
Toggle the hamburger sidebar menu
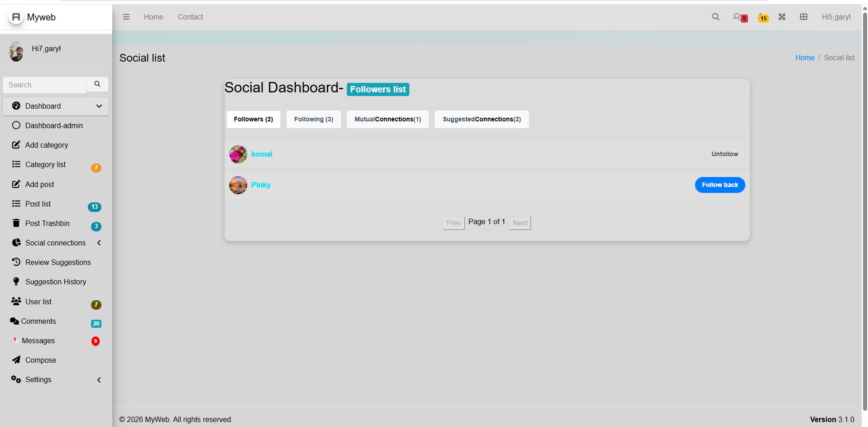click(x=126, y=17)
